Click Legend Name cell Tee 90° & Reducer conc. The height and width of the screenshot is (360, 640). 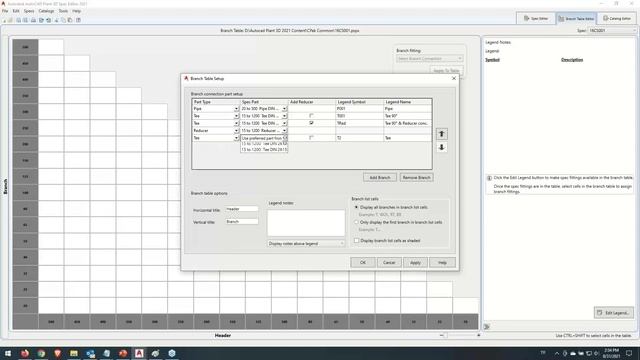[x=407, y=123]
